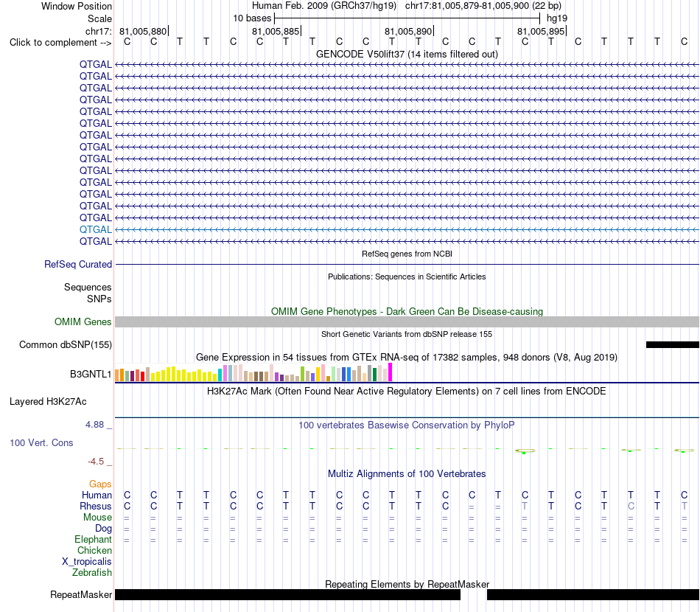Click the 81,005,880 ruler position marker
The image size is (700, 612).
point(143,31)
